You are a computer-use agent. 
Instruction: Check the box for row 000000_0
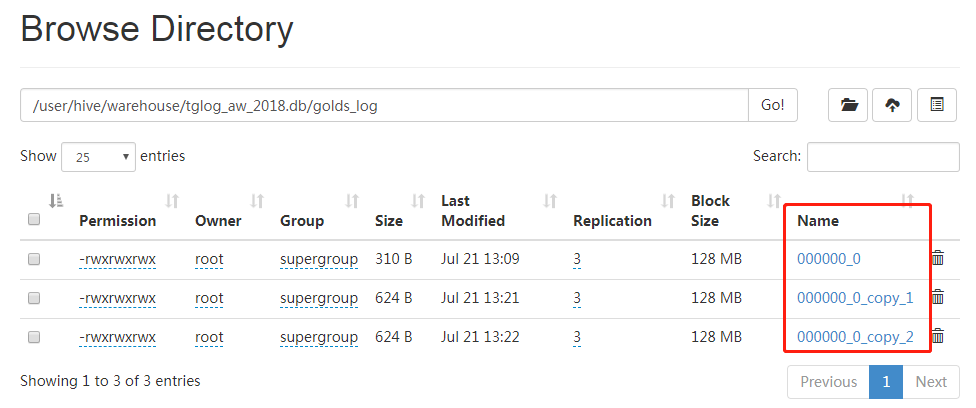pyautogui.click(x=34, y=259)
